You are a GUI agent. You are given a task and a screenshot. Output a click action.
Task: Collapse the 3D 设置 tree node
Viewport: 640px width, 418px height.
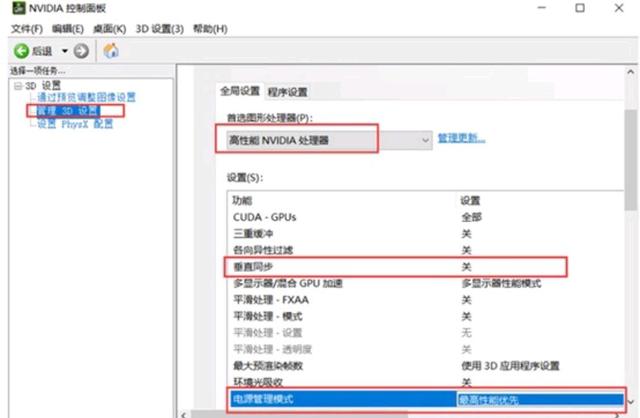18,86
